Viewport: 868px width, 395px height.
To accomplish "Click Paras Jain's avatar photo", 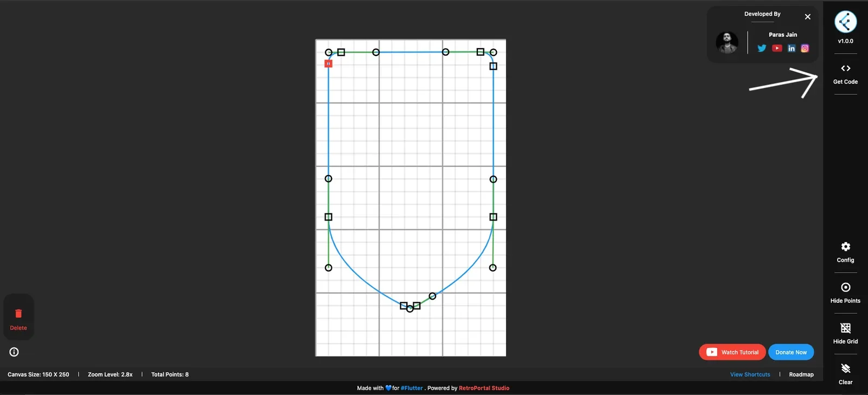I will pyautogui.click(x=727, y=42).
